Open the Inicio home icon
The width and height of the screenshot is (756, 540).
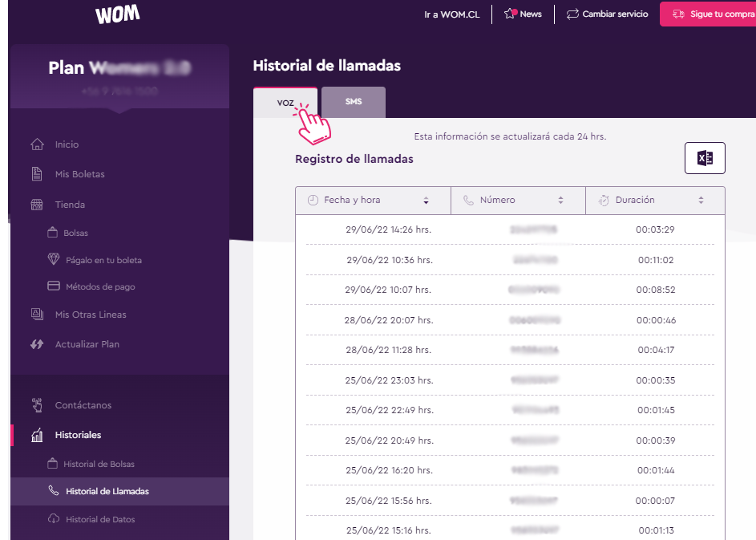tap(37, 144)
